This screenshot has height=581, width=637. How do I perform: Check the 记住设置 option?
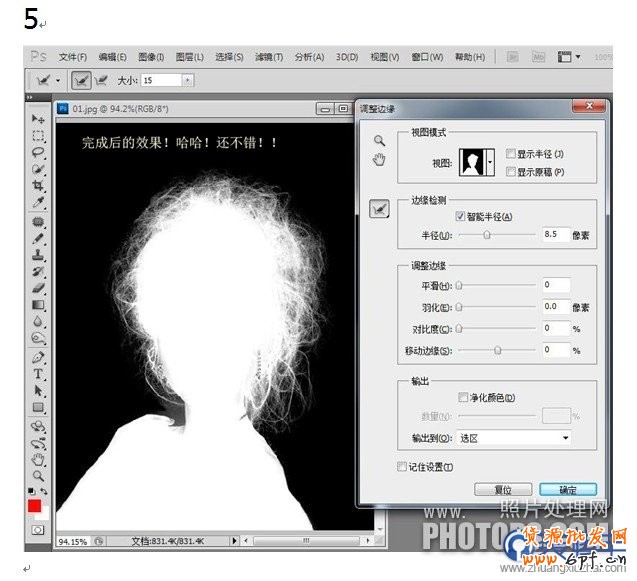coord(402,466)
